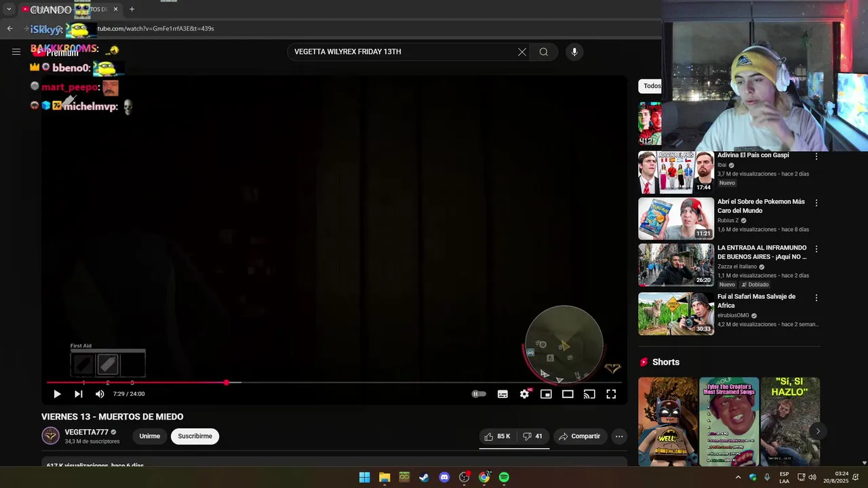Screen dimensions: 868x488
Task: Click the Suscribirme button
Action: pos(195,436)
